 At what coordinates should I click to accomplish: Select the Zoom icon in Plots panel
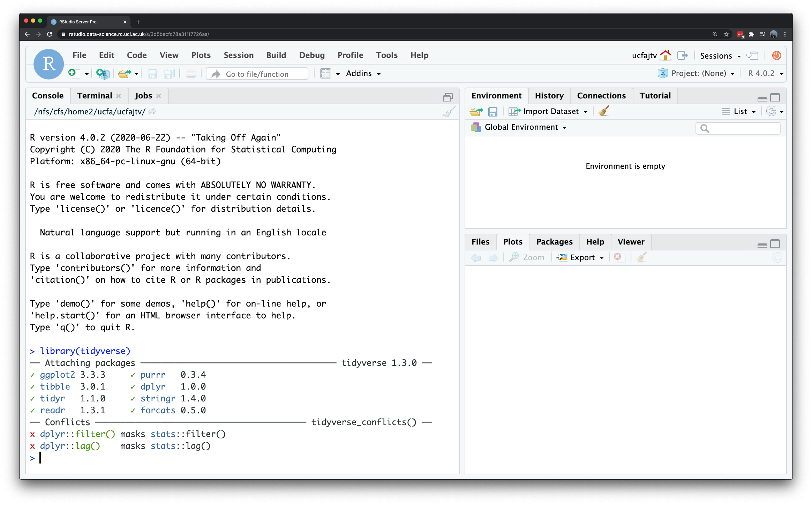526,257
